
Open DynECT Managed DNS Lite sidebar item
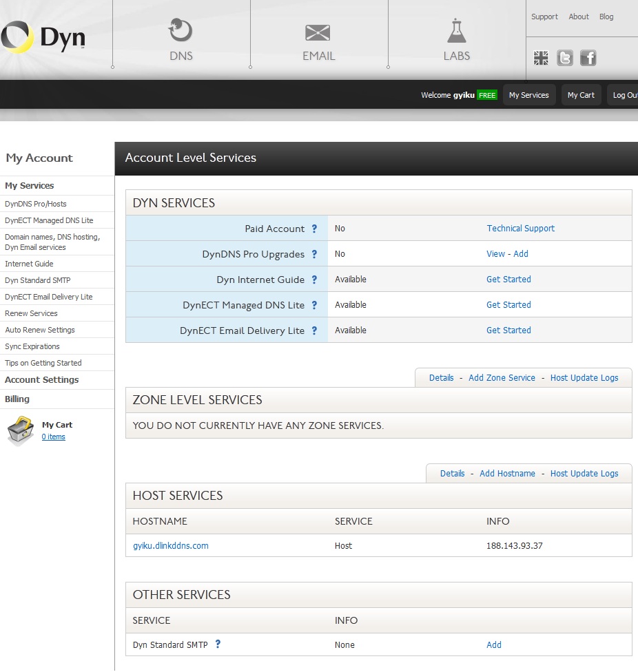point(49,220)
